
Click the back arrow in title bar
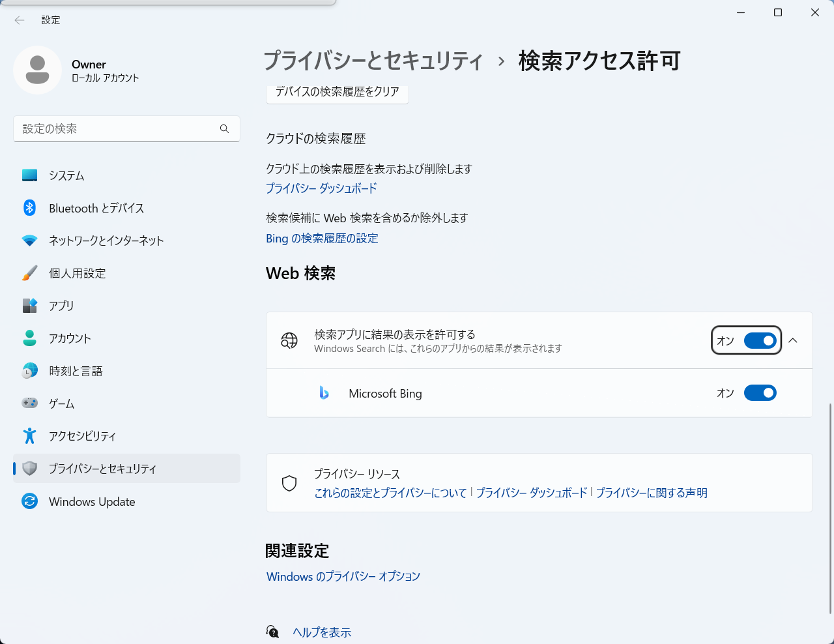tap(20, 20)
